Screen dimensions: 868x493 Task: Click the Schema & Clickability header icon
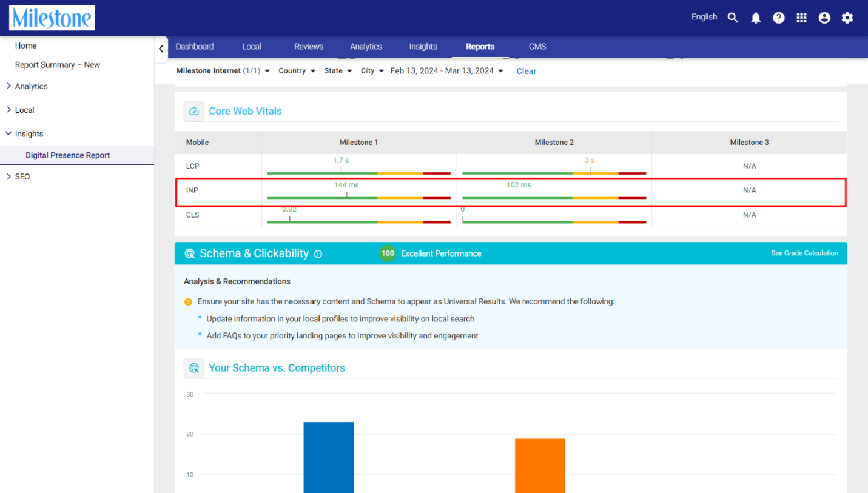tap(189, 253)
